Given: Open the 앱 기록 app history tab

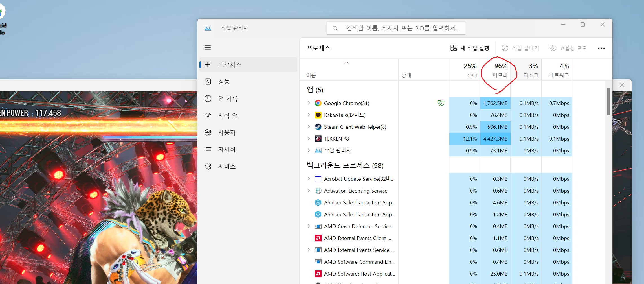Looking at the screenshot, I should [248, 99].
